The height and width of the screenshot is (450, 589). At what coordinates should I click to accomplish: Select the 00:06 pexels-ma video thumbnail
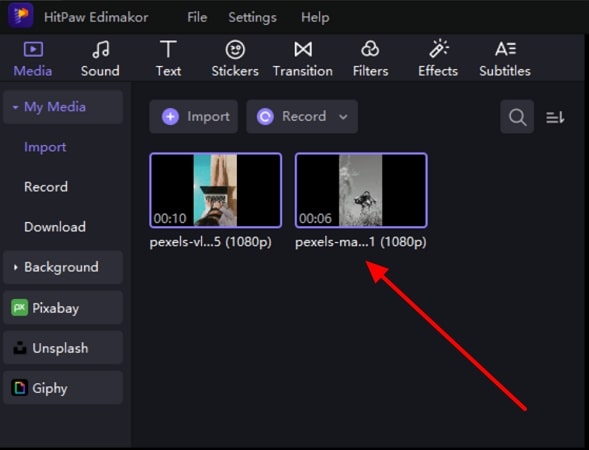coord(361,190)
